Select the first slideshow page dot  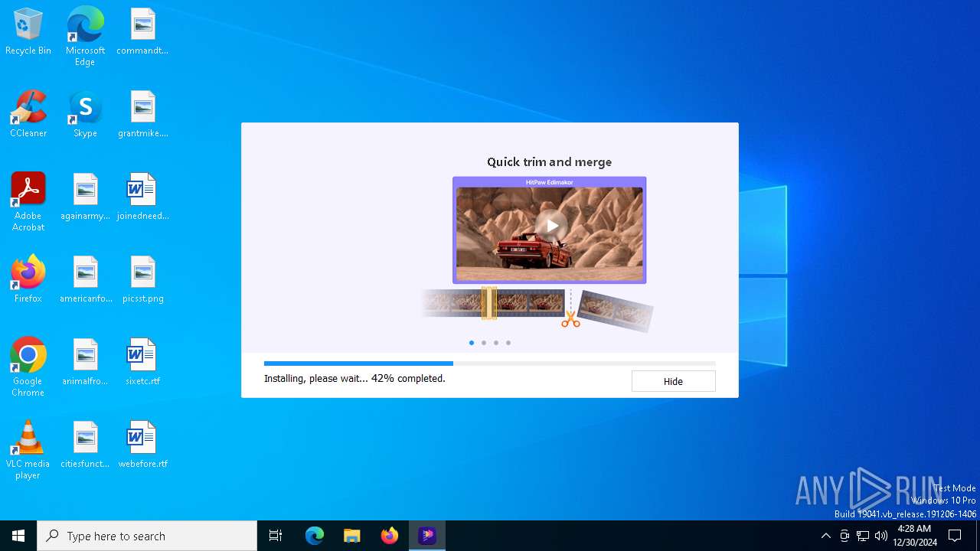tap(472, 343)
